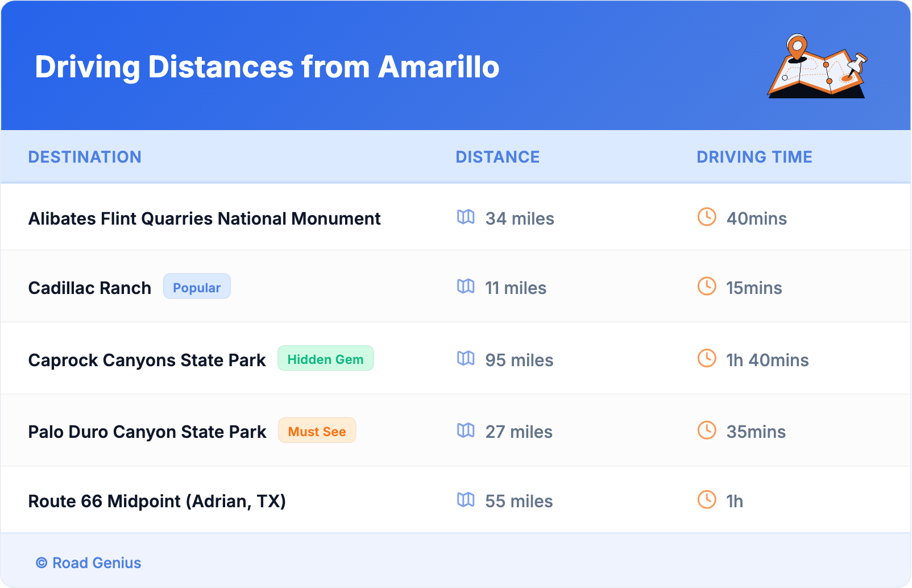The height and width of the screenshot is (588, 912).
Task: Click the map icon beside 95 miles
Action: point(466,359)
